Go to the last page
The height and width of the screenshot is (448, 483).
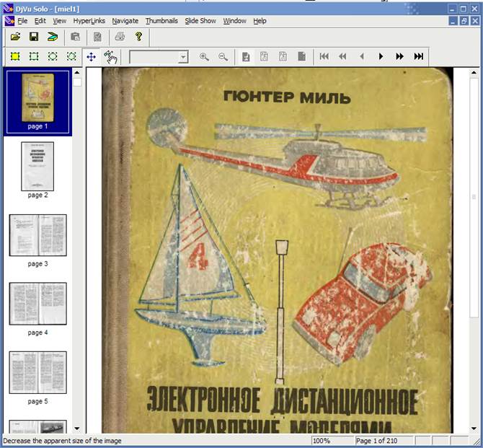tap(418, 56)
